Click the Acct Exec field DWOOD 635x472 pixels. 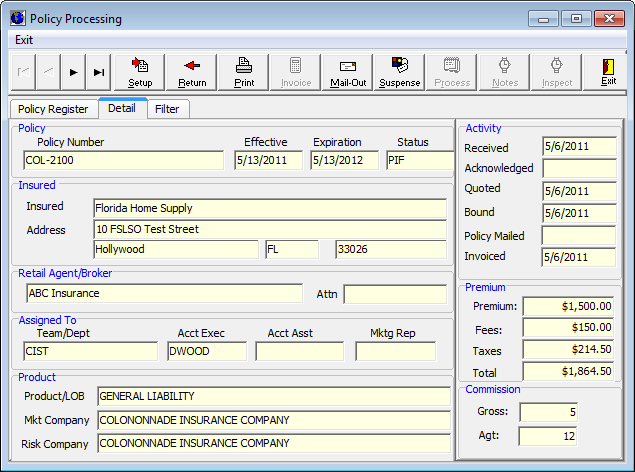pyautogui.click(x=206, y=351)
